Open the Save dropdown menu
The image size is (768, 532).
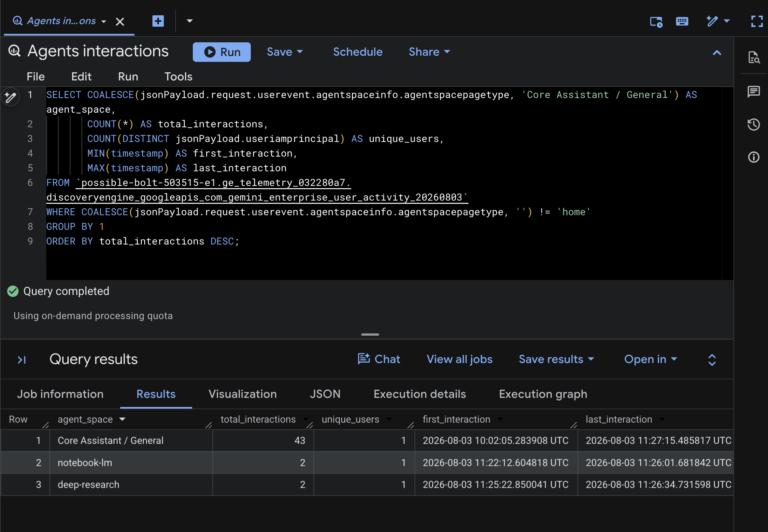click(x=285, y=52)
